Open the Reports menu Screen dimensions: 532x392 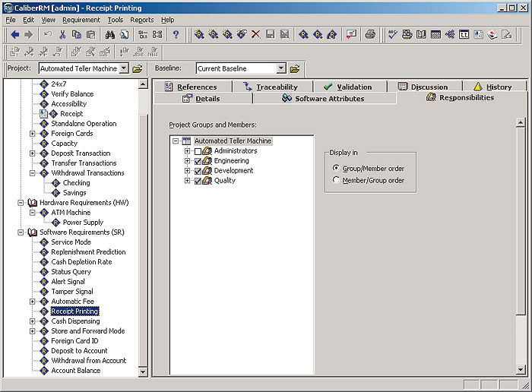tap(142, 20)
